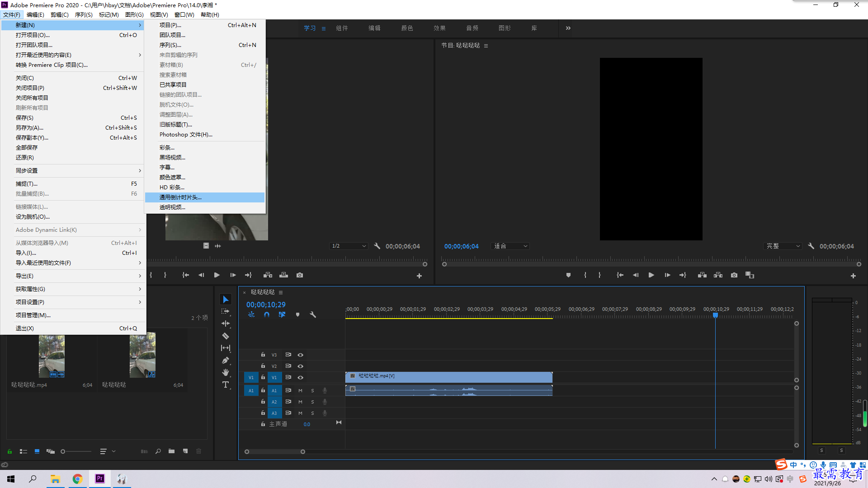Select the Razor tool
This screenshot has height=488, width=868.
click(x=226, y=336)
